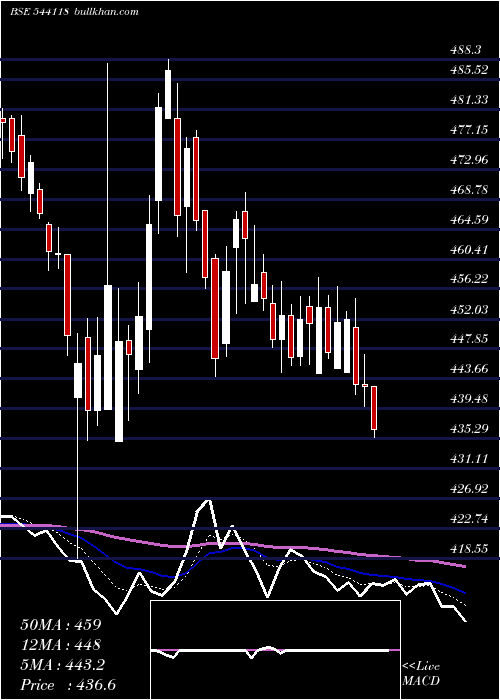500x700 pixels.
Task: Click the 456.22 price axis label
Action: 469,279
